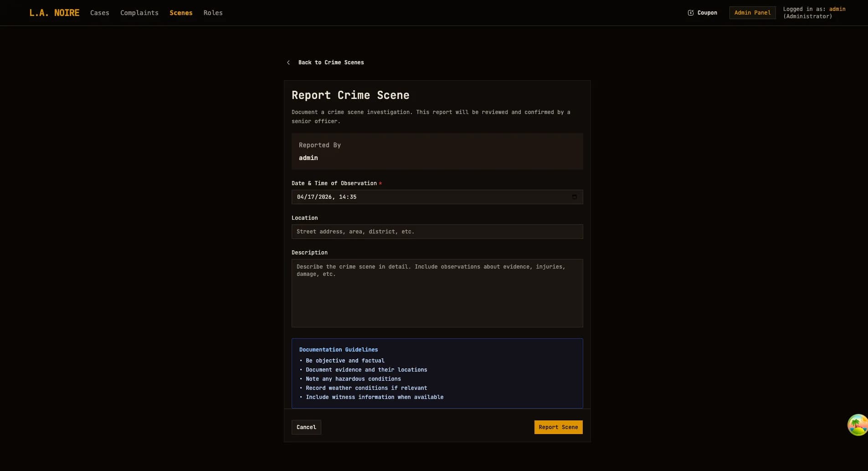Click the Report Crime Scene heading
868x471 pixels.
pos(350,95)
